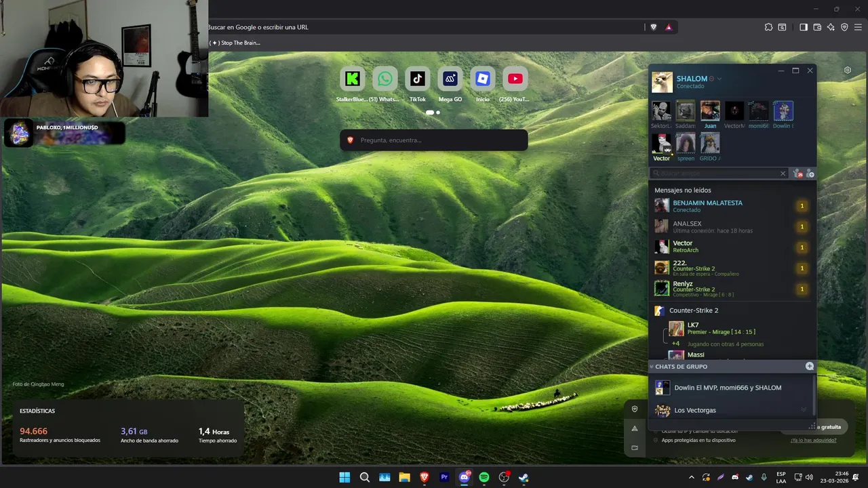Select the Rewards triangle tab in widget
Image resolution: width=868 pixels, height=488 pixels.
coord(635,428)
